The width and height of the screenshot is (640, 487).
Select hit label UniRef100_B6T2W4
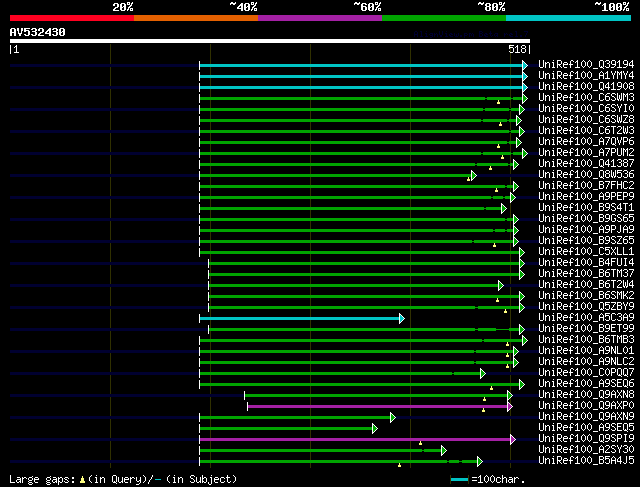point(586,285)
